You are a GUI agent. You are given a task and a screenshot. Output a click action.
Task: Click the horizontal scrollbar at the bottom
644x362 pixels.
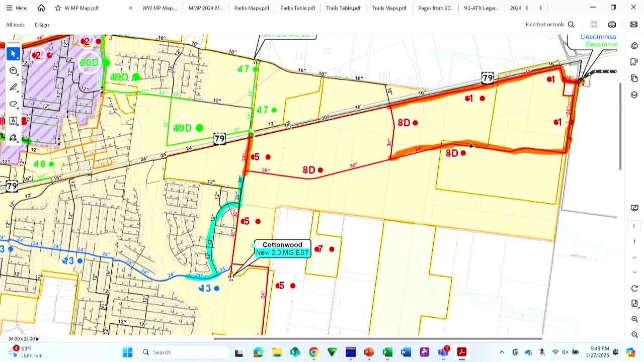[x=378, y=339]
